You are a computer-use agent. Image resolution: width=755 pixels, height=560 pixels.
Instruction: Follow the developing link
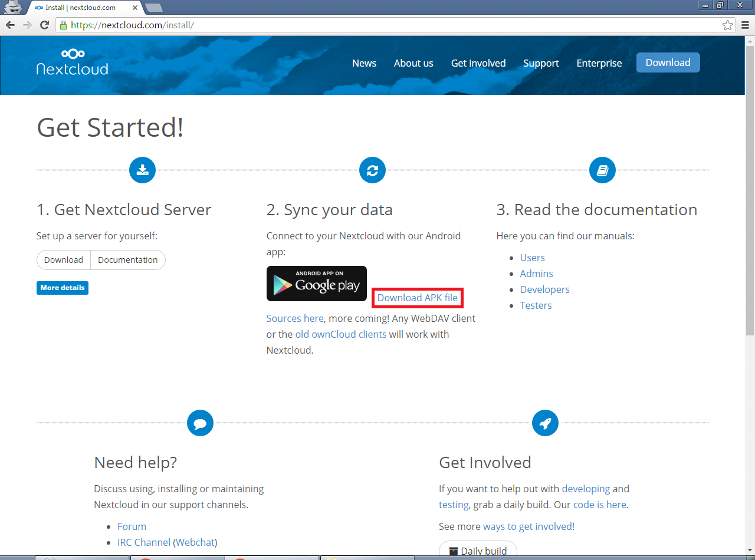coord(586,489)
